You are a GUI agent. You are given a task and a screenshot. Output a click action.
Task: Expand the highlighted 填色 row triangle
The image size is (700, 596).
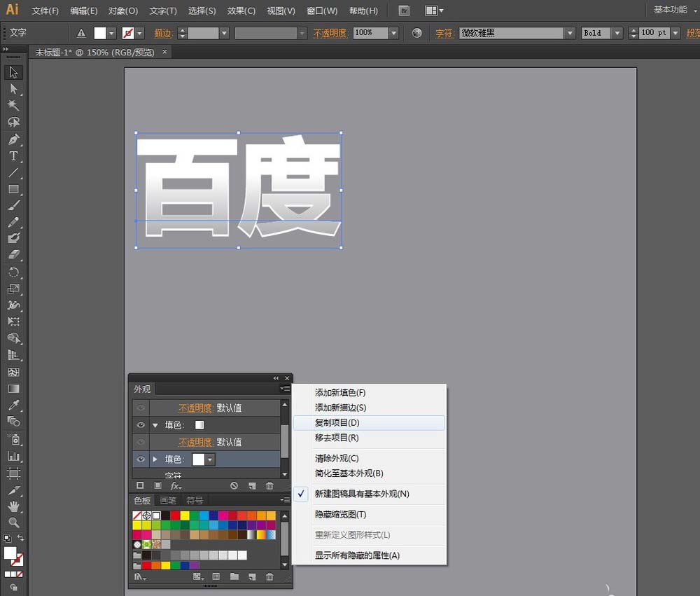point(155,459)
